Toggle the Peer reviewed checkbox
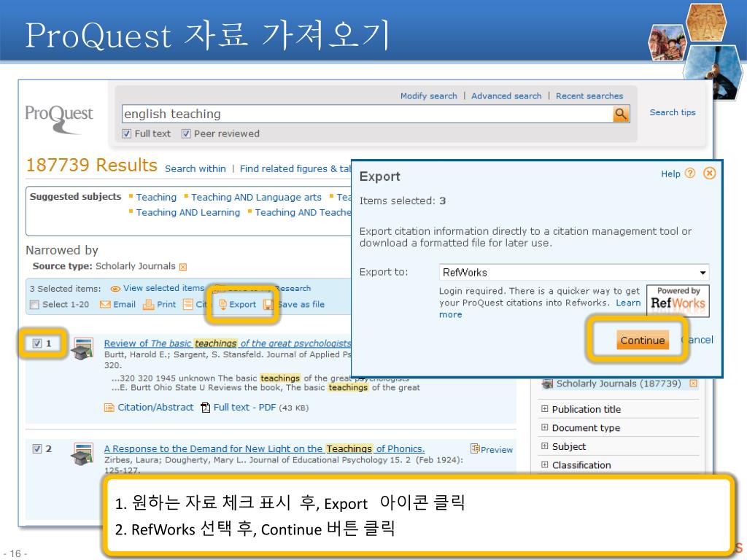747x560 pixels. tap(186, 134)
